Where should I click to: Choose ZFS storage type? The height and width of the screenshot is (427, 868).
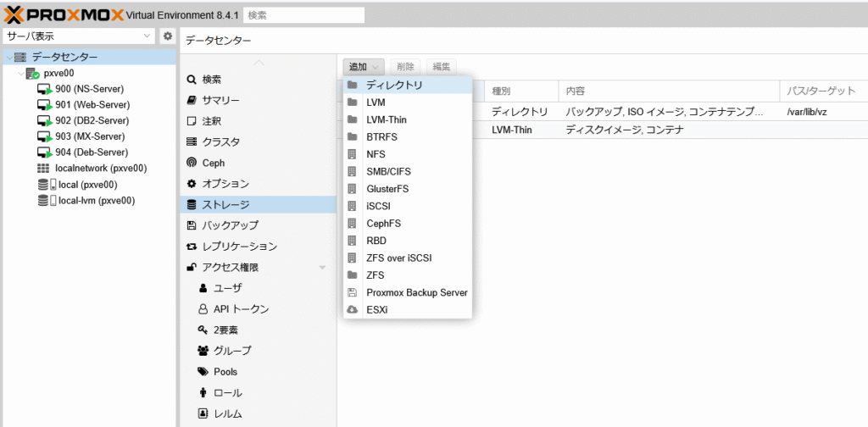pos(408,274)
